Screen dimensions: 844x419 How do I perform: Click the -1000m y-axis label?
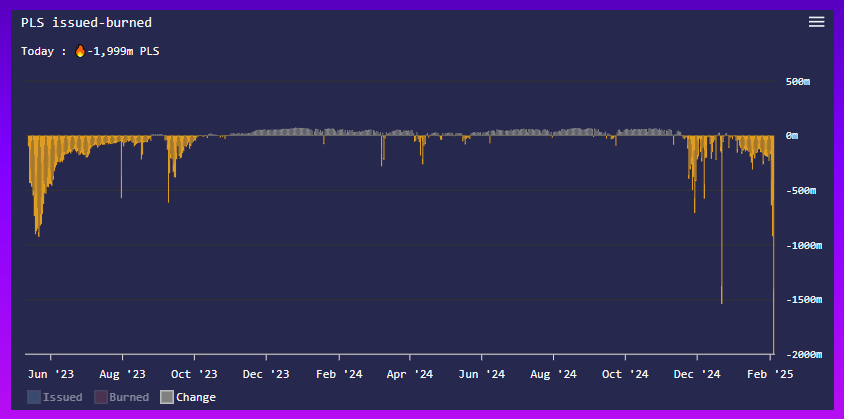pos(804,245)
